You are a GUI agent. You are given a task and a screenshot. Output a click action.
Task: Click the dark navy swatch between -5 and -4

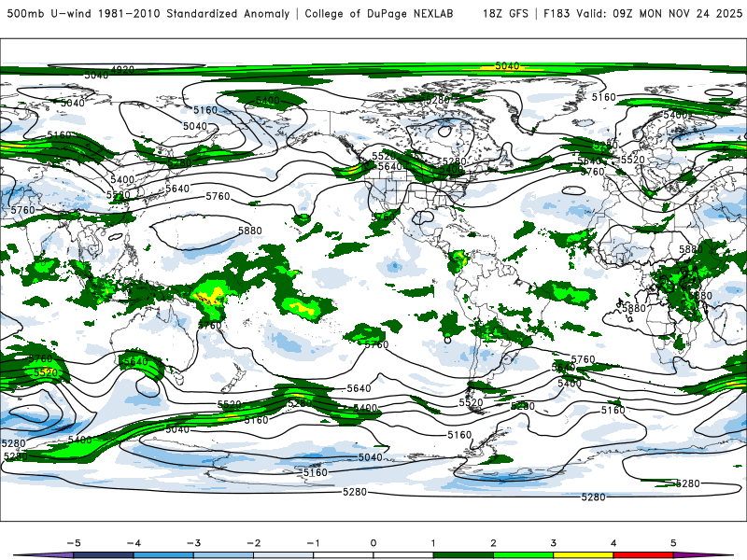pos(104,555)
